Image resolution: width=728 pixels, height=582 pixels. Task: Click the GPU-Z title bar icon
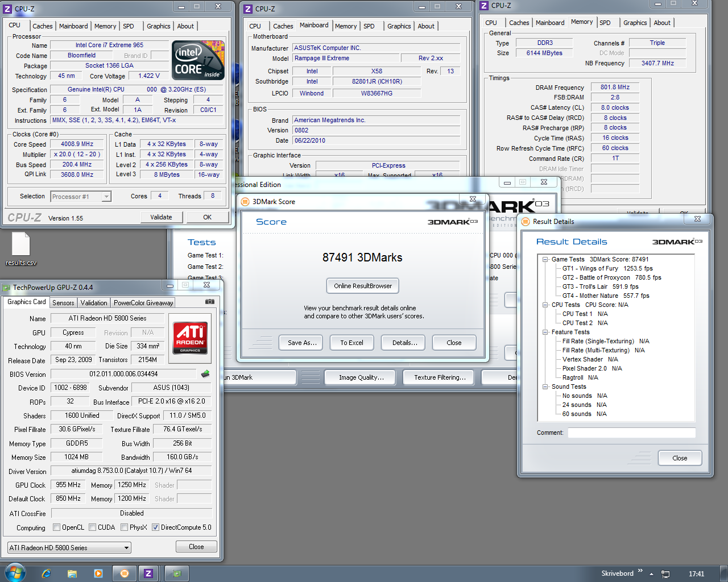[6, 288]
